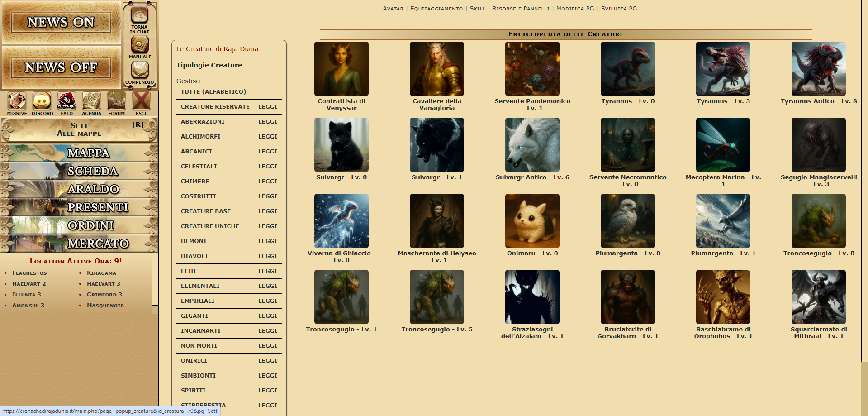The image size is (868, 416).
Task: Turn off news with NEWS OFF
Action: point(61,67)
